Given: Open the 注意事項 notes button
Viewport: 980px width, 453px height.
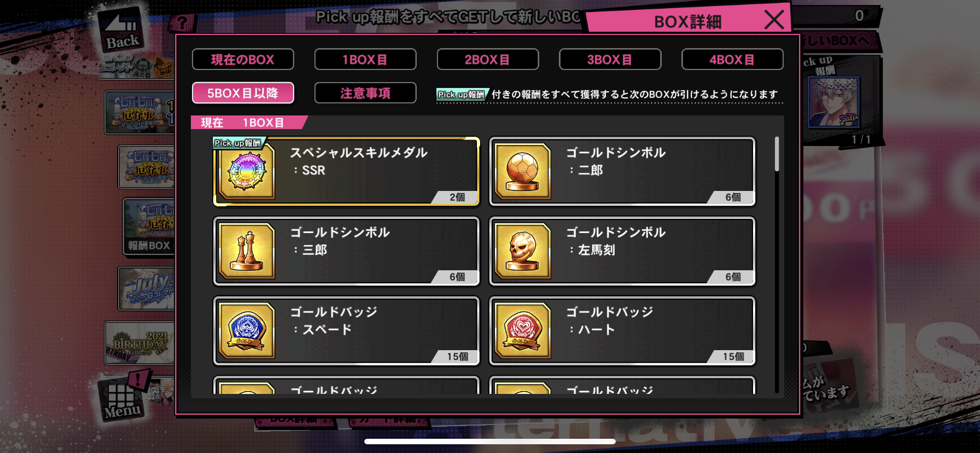Looking at the screenshot, I should point(365,93).
